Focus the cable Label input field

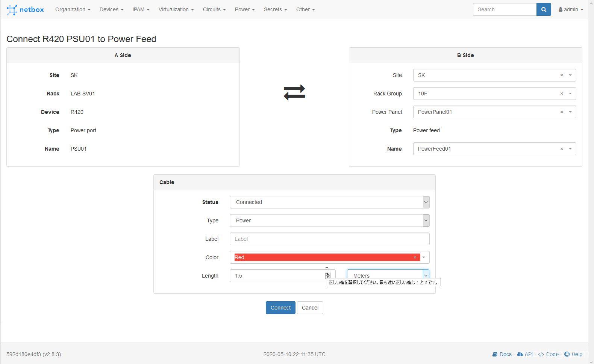pyautogui.click(x=329, y=239)
